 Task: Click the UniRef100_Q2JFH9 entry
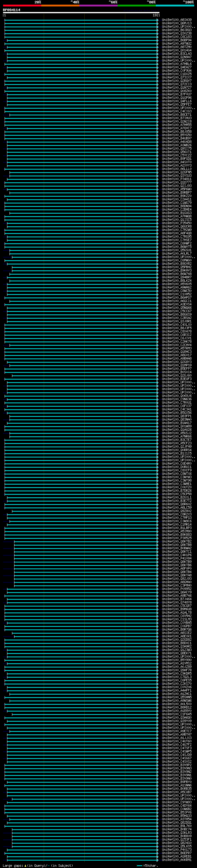tap(176, 446)
